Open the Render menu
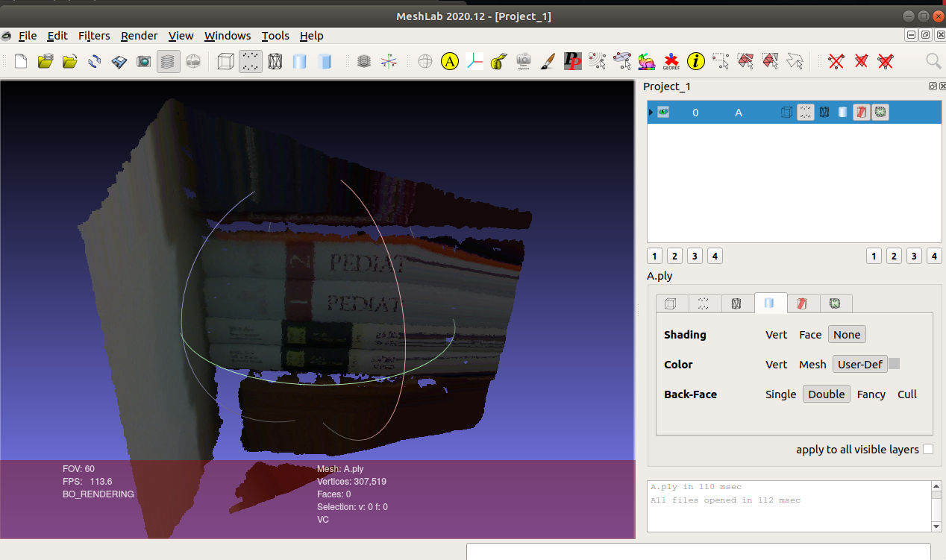The height and width of the screenshot is (560, 946). [139, 35]
